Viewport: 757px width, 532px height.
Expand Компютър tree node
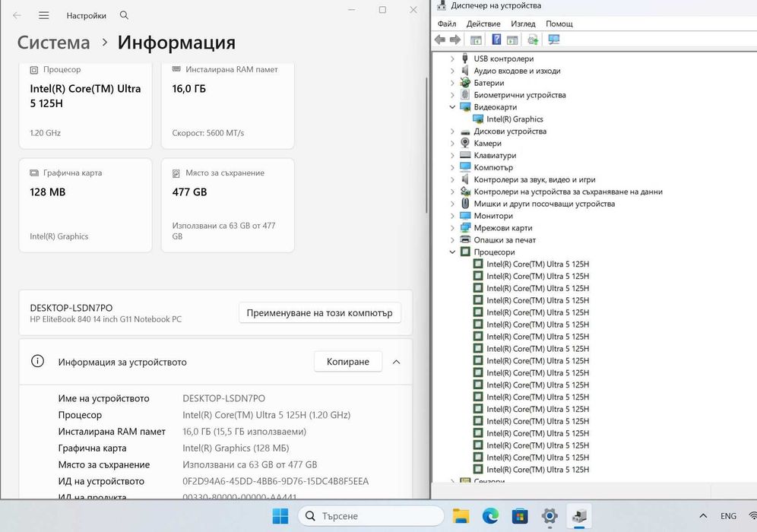coord(452,167)
